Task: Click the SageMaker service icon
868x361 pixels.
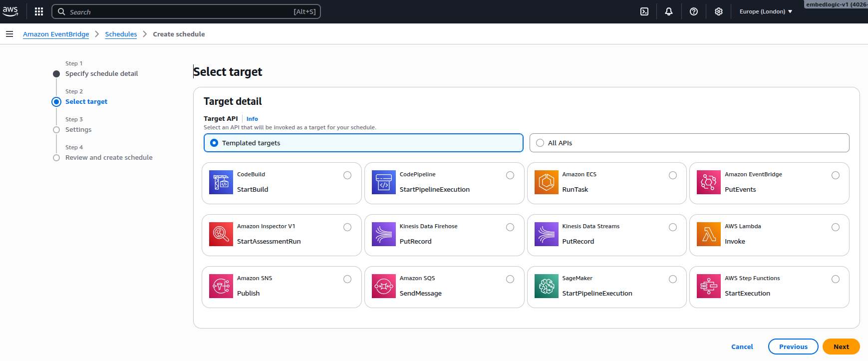Action: [546, 286]
